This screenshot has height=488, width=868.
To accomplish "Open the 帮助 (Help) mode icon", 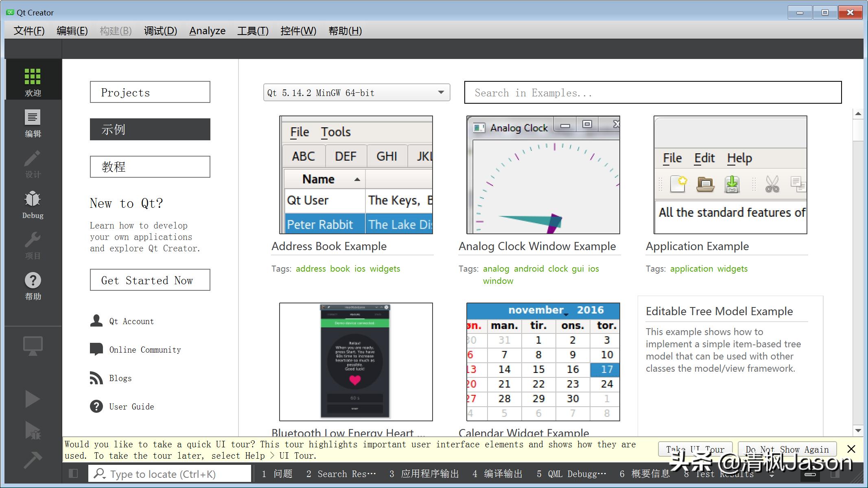I will 33,285.
